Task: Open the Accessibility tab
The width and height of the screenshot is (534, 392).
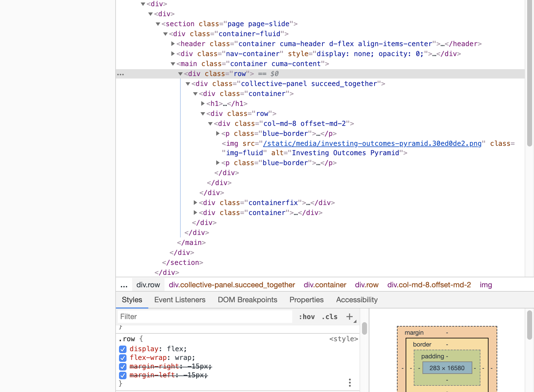Action: tap(356, 300)
